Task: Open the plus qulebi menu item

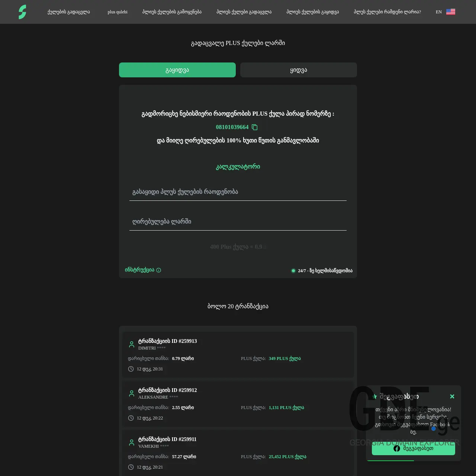Action: tap(117, 12)
